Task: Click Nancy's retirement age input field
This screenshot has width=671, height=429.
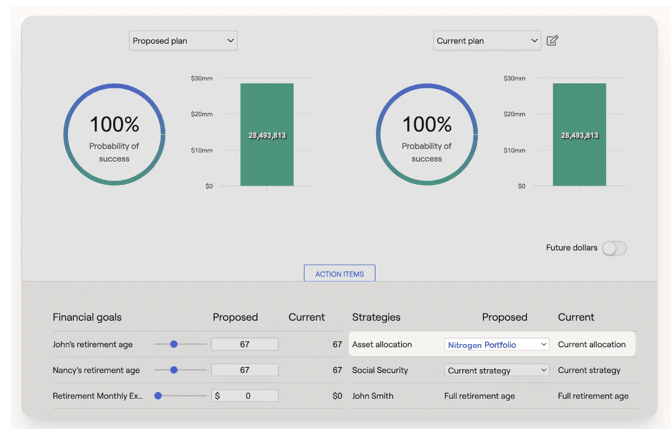Action: click(245, 370)
